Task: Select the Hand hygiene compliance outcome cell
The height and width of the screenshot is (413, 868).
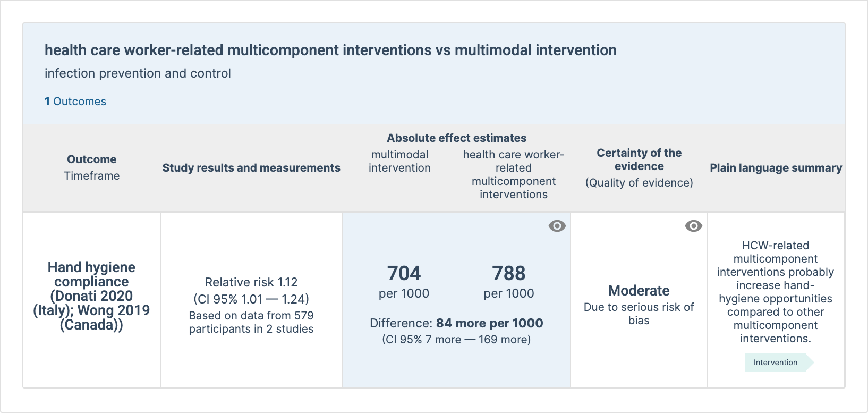Action: 91,296
